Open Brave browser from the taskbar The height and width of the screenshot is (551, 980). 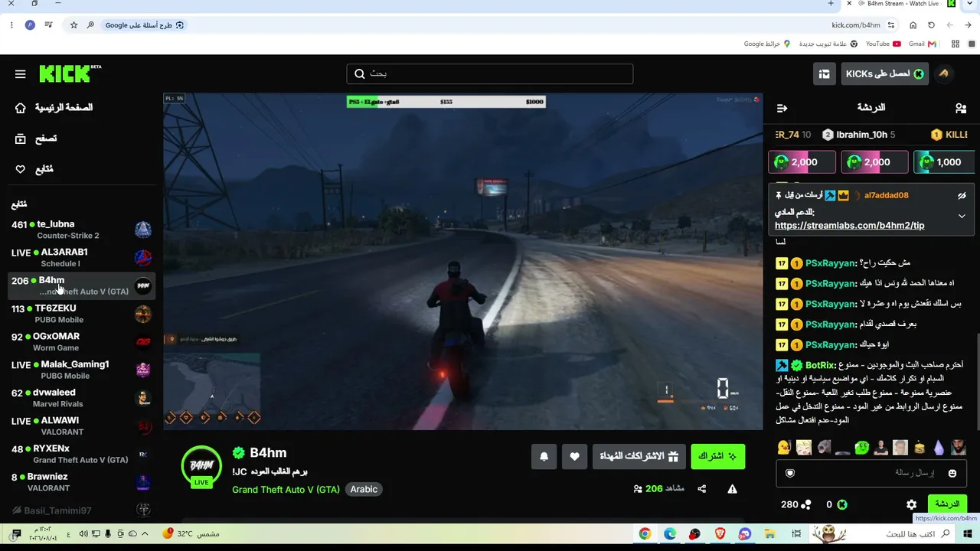click(x=720, y=534)
